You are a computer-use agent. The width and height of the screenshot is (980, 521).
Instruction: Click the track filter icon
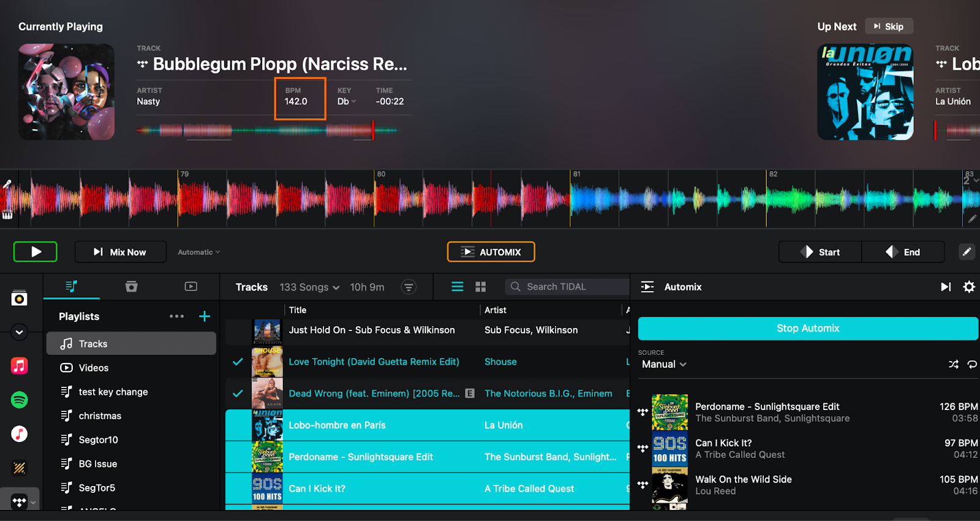tap(409, 287)
